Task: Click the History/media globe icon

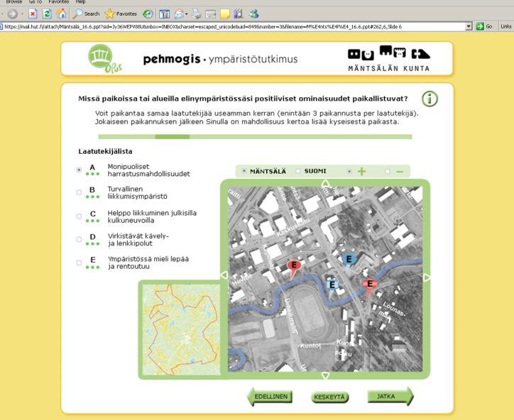Action: pyautogui.click(x=148, y=13)
